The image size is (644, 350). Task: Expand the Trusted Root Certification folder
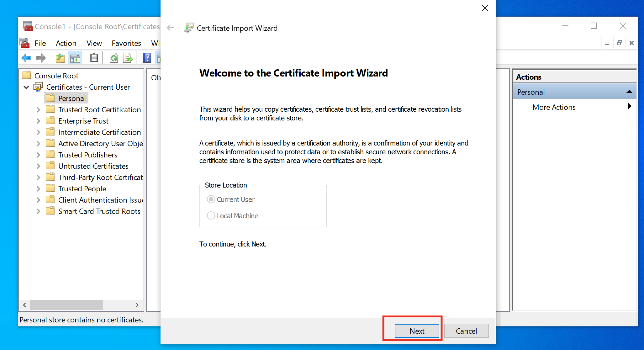coord(38,110)
